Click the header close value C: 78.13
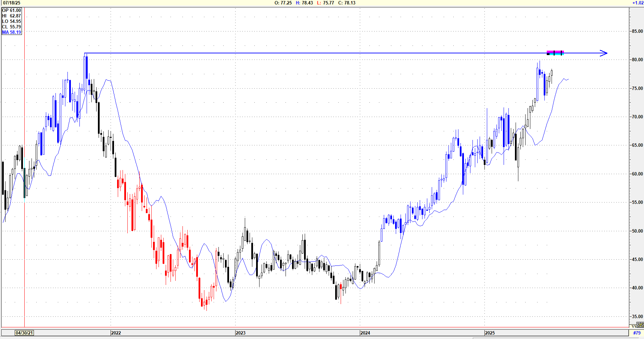The height and width of the screenshot is (339, 644). point(347,3)
